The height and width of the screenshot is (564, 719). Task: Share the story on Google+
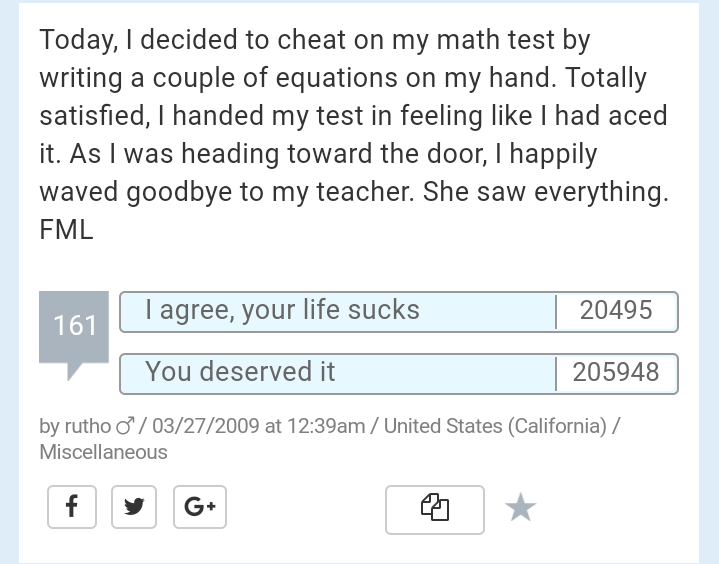pos(200,507)
